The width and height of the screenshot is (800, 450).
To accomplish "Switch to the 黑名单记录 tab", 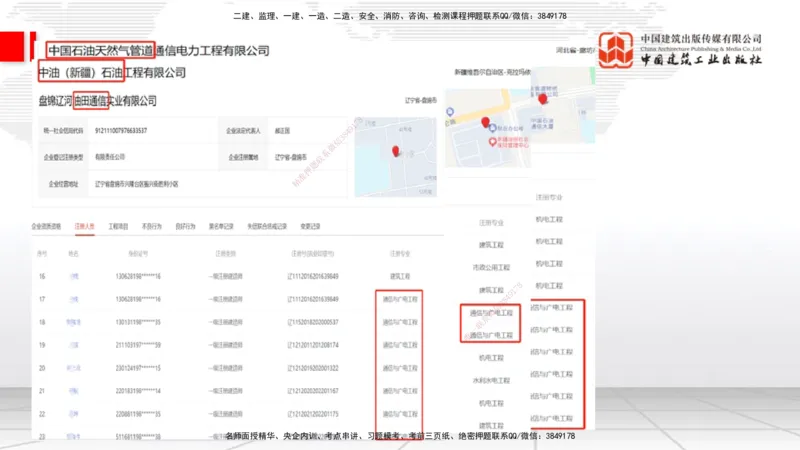I will point(221,227).
